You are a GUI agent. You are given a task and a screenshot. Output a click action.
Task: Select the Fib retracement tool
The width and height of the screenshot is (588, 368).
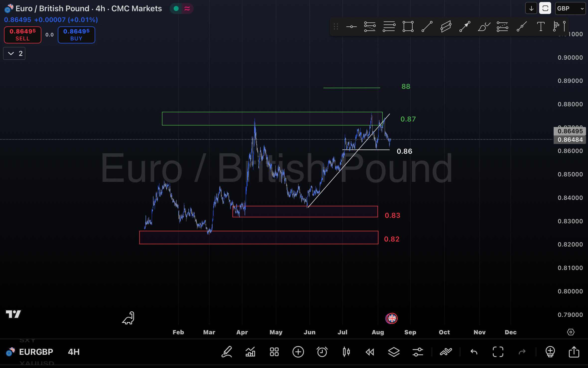tap(370, 27)
